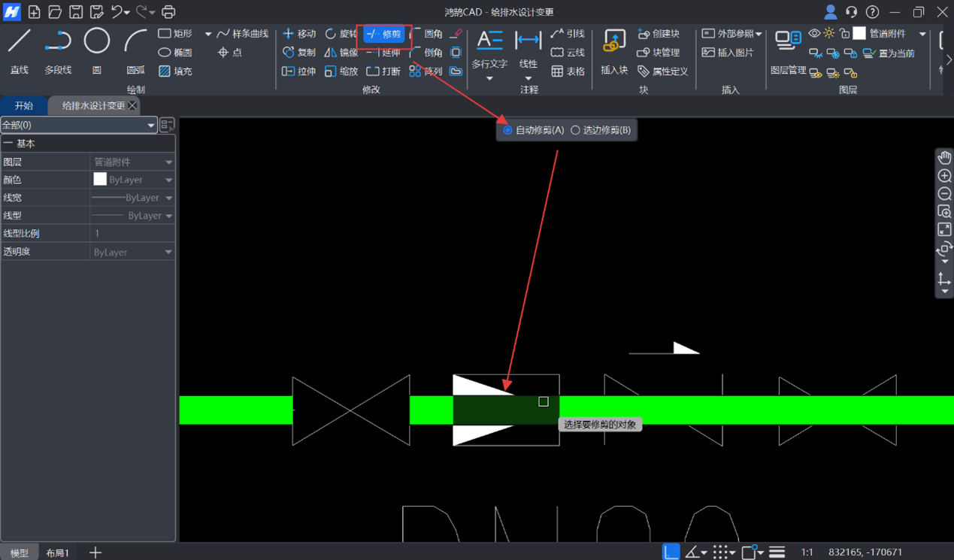The image size is (954, 560).
Task: Open the 全部(0) selection dropdown
Action: point(150,126)
